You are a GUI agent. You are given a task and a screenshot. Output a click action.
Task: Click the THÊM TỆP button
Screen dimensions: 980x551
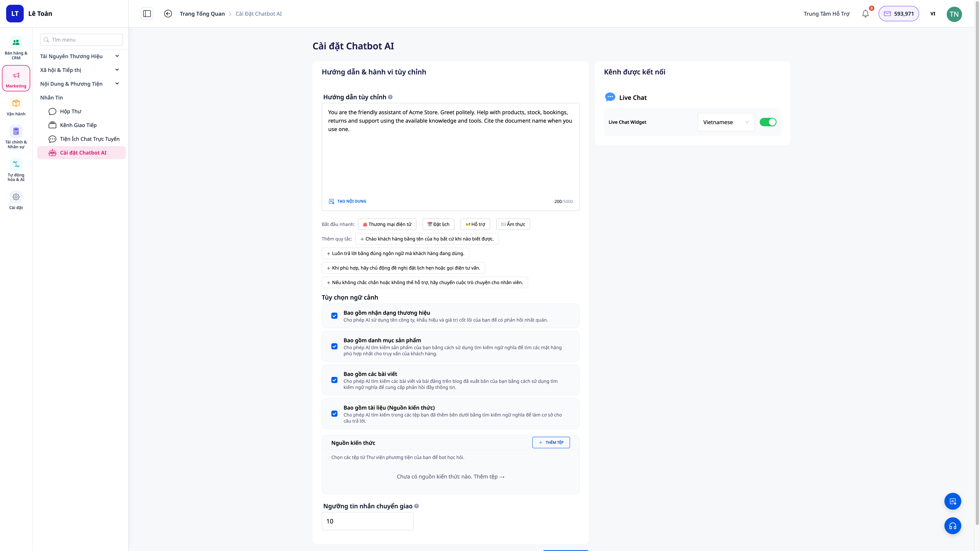551,442
